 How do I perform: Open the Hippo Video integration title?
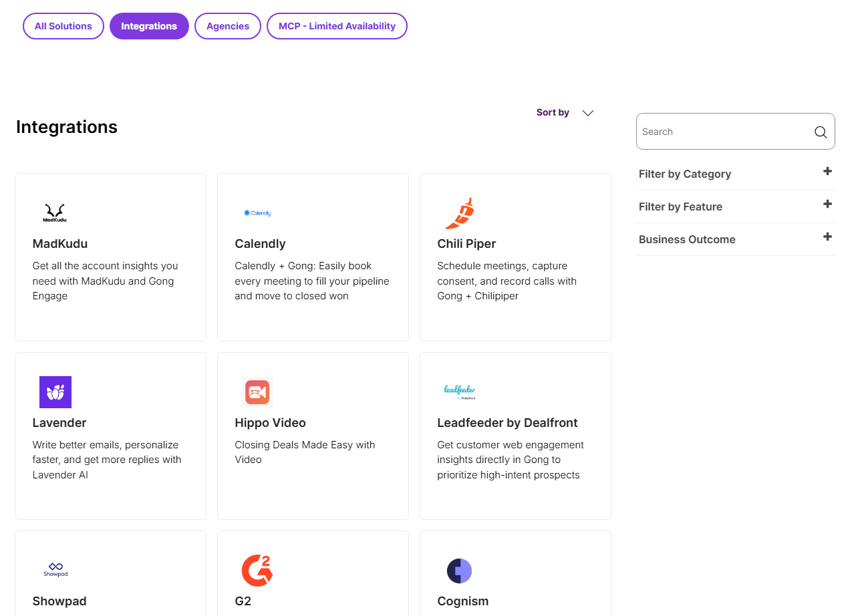click(270, 423)
